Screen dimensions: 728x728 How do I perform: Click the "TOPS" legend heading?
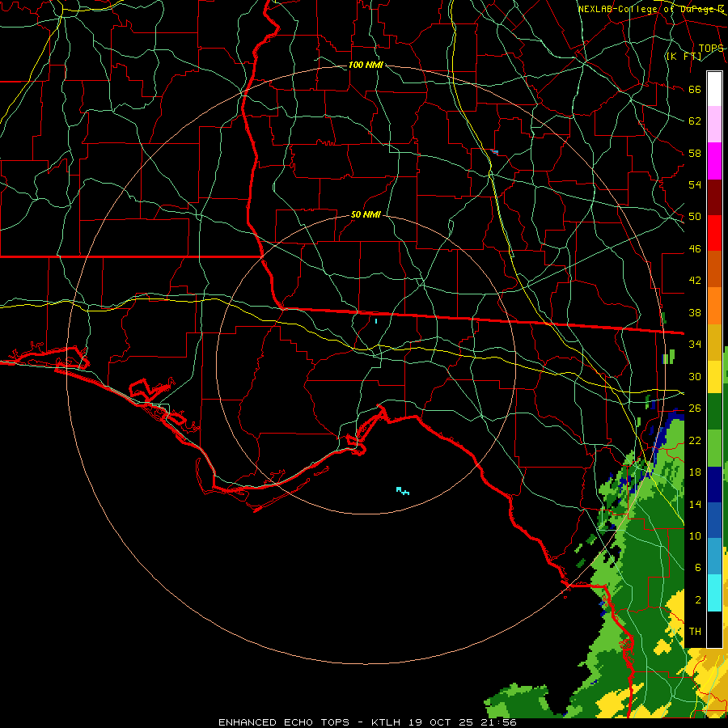(711, 49)
